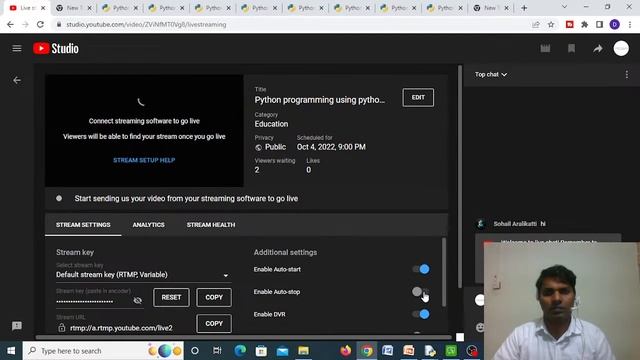Open Chrome profile D avatar

click(615, 24)
